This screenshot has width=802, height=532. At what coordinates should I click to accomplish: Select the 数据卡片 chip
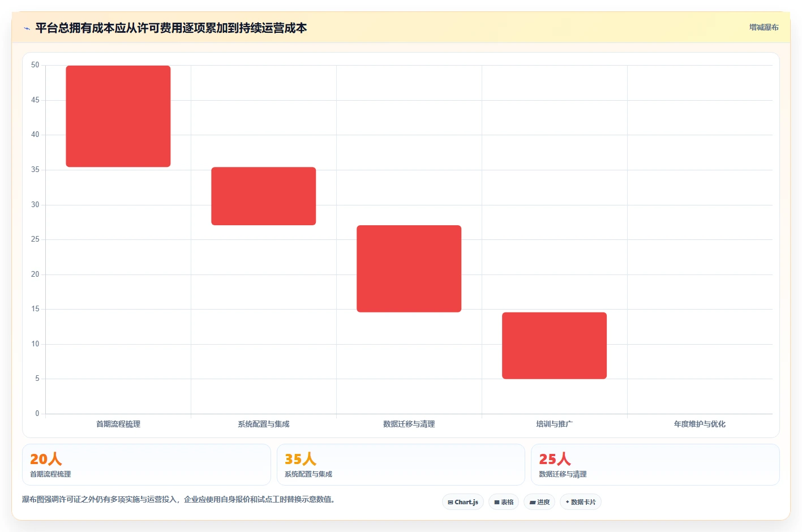pyautogui.click(x=581, y=502)
